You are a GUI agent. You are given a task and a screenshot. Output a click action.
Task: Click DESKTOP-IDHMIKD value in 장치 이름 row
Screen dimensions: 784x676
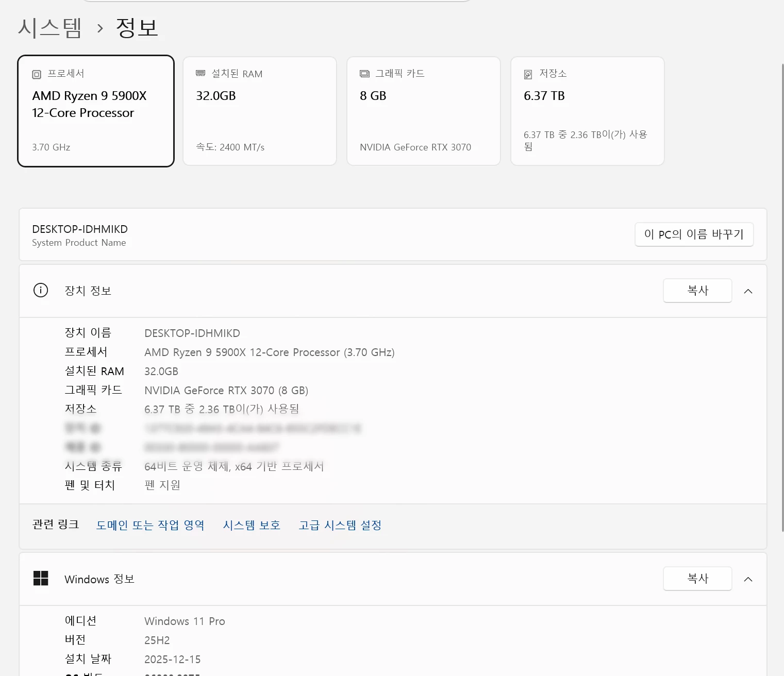click(x=192, y=333)
